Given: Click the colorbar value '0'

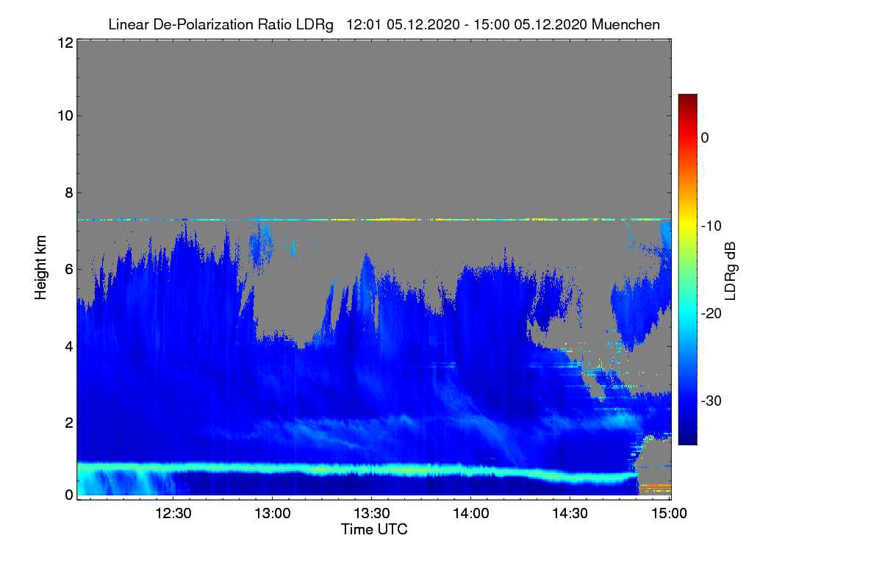Looking at the screenshot, I should click(x=705, y=137).
